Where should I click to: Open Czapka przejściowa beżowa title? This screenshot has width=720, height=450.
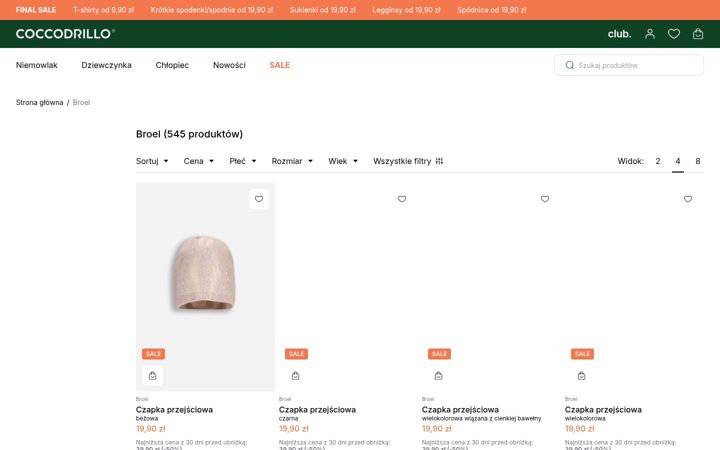click(x=174, y=410)
